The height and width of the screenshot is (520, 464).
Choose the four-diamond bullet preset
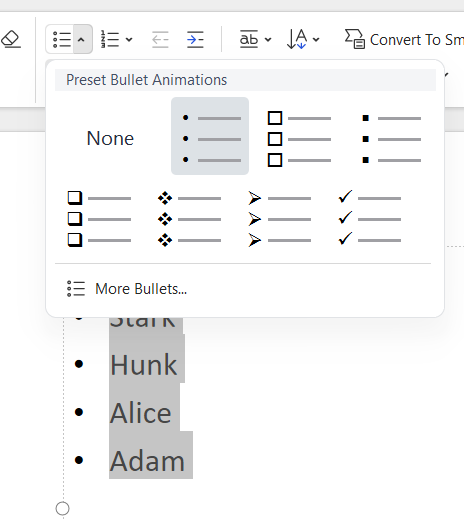[x=189, y=219]
